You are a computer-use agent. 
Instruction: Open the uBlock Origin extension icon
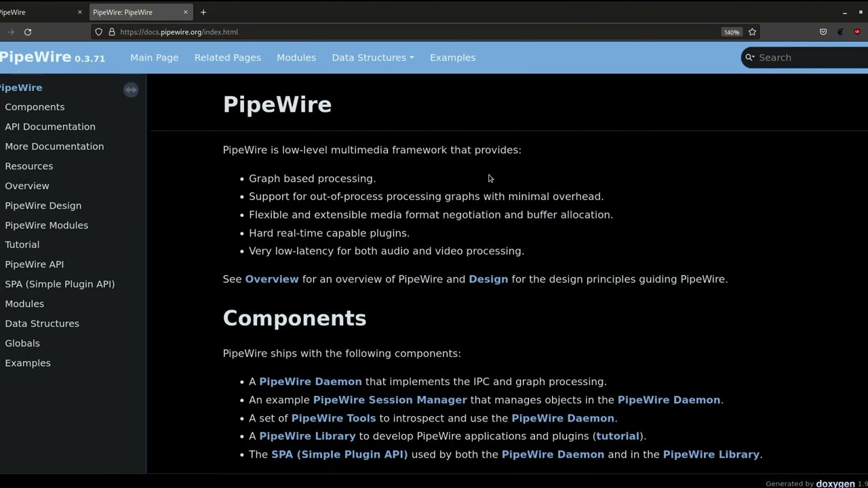tap(857, 32)
